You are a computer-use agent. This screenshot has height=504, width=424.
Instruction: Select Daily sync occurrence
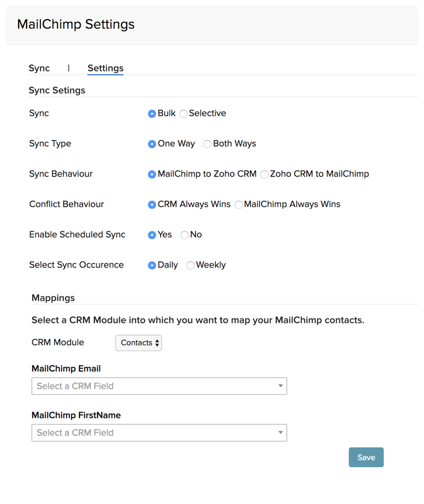click(152, 265)
